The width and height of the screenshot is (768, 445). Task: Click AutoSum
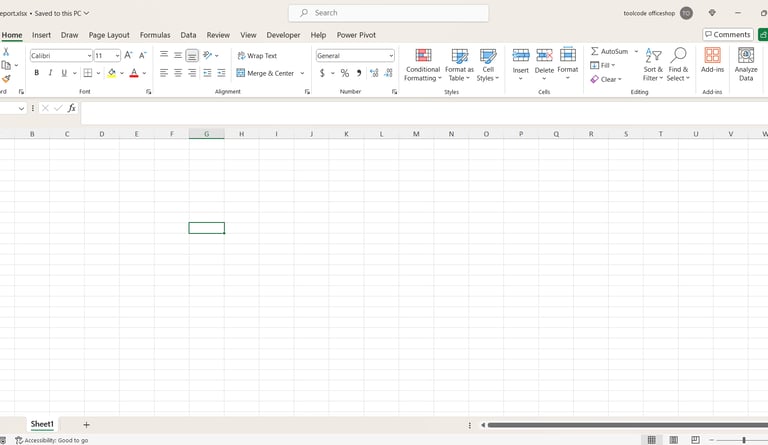(609, 51)
